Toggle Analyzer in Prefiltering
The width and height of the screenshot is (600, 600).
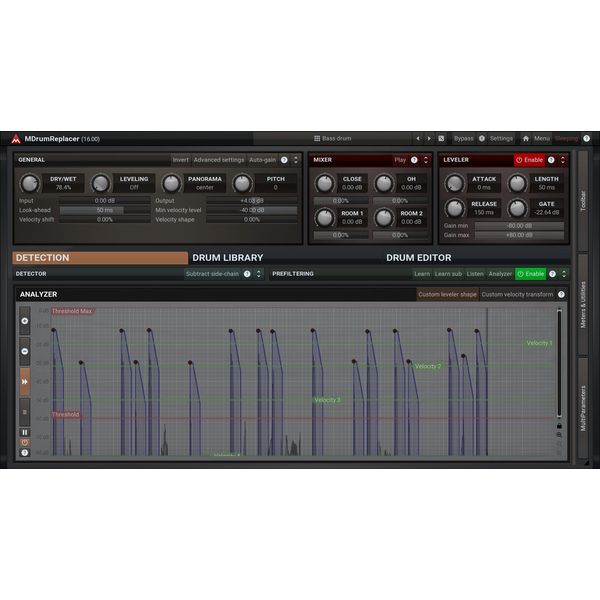click(500, 274)
